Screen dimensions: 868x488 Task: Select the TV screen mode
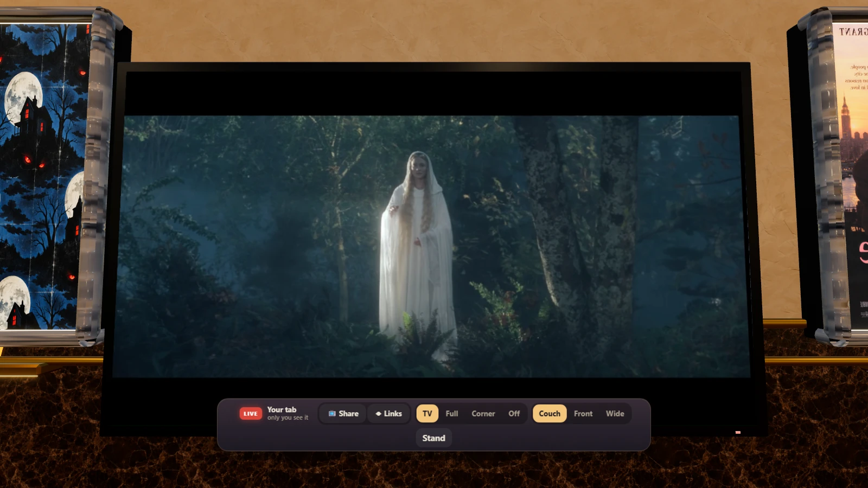(427, 414)
